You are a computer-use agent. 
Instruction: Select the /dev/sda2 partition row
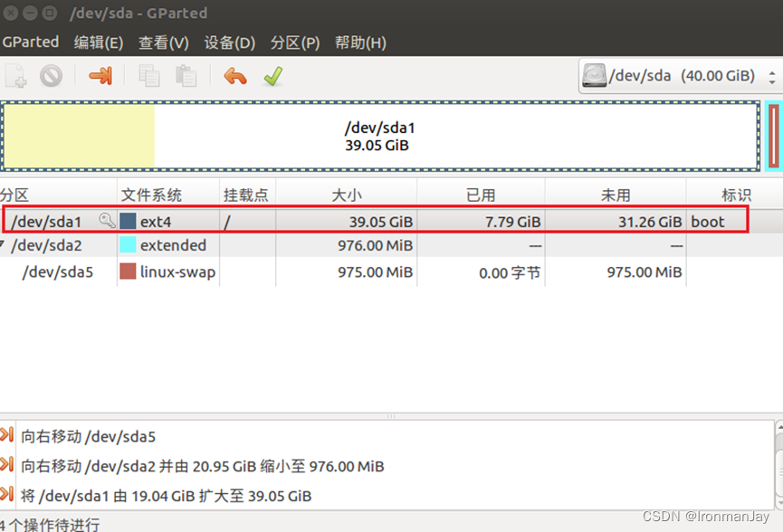[391, 245]
